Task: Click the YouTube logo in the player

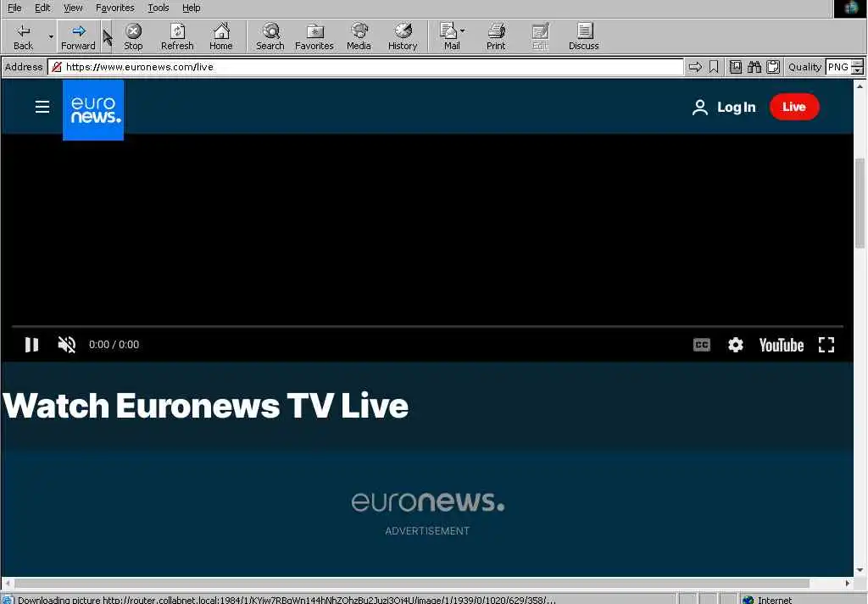Action: 781,345
